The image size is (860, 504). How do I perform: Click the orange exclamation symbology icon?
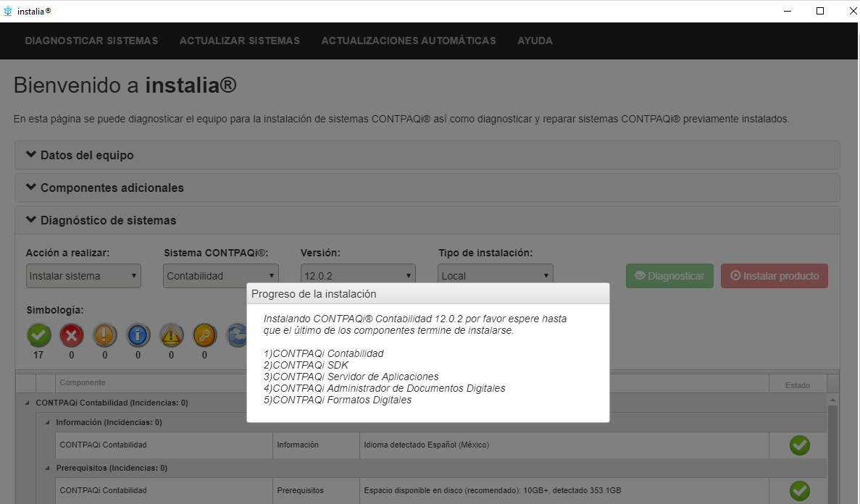pyautogui.click(x=105, y=335)
